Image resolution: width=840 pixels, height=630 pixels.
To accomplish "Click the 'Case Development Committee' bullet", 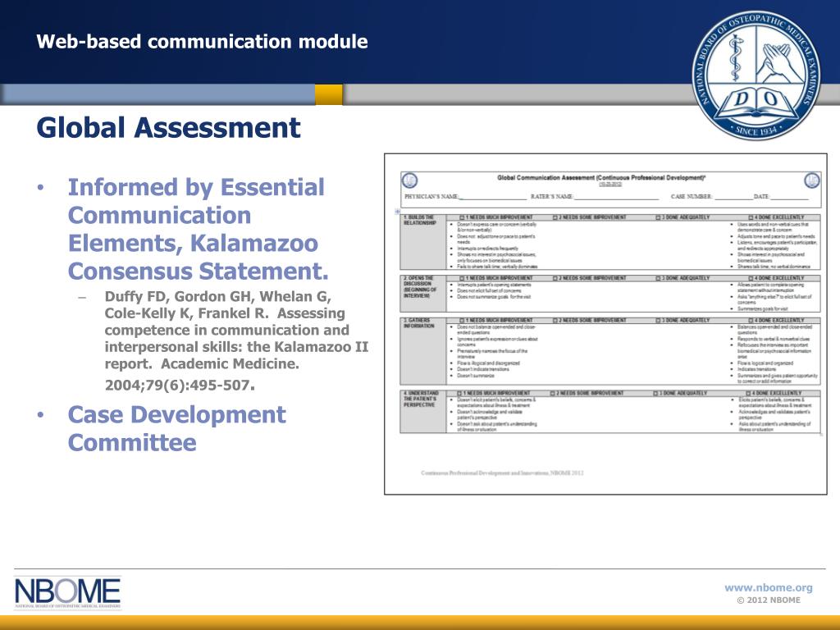I will coord(177,428).
